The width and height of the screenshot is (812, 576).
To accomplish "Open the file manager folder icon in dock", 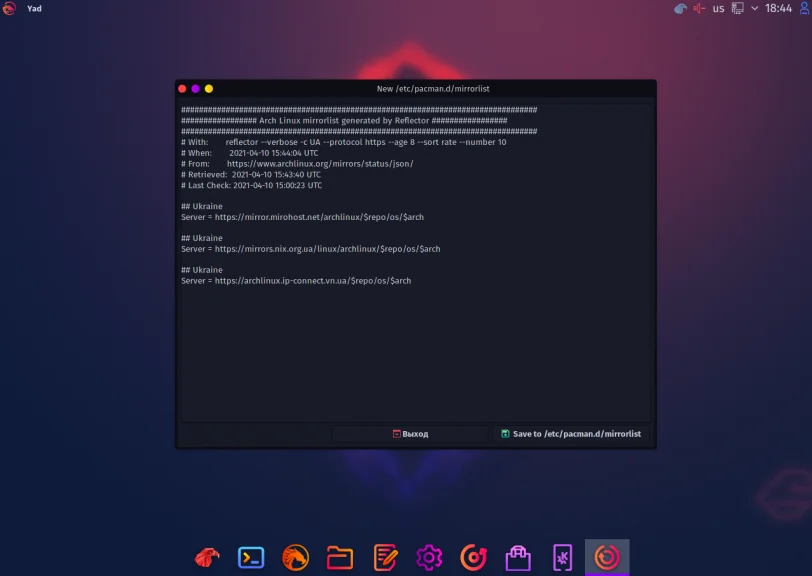I will coord(339,557).
